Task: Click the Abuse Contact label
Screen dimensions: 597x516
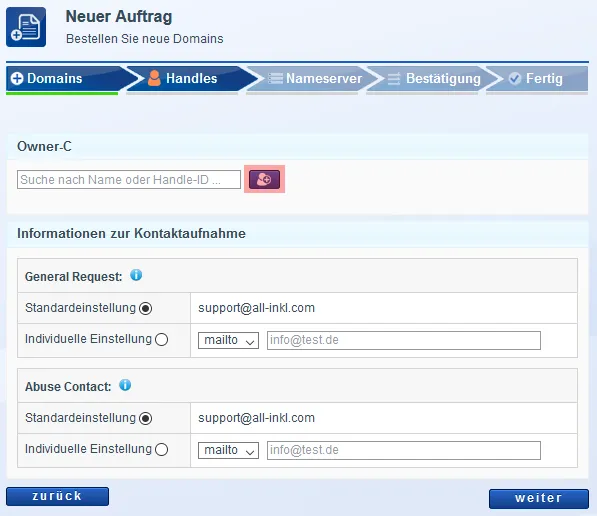Action: 68,387
